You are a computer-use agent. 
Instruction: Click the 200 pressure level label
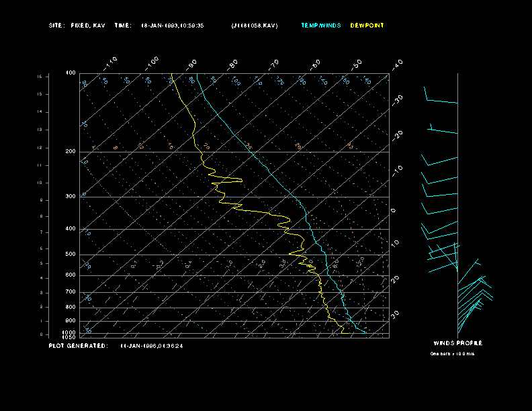(71, 152)
